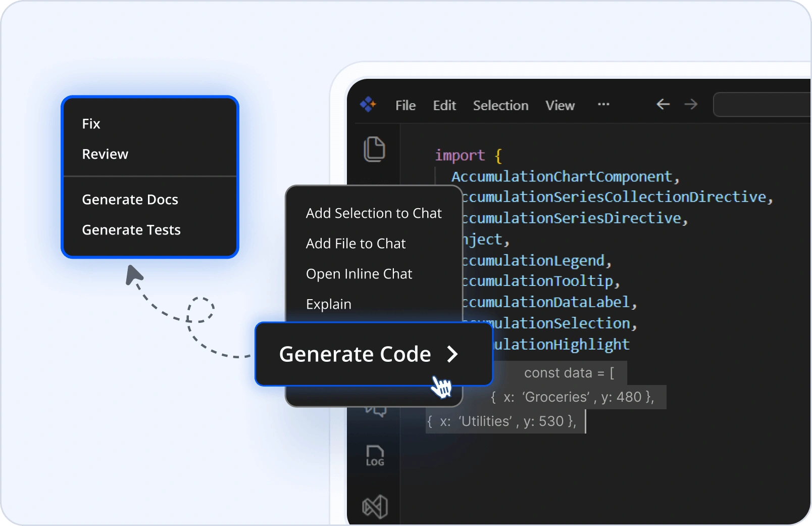Screen dimensions: 812x526
Task: Choose Open Inline Chat
Action: pos(359,274)
